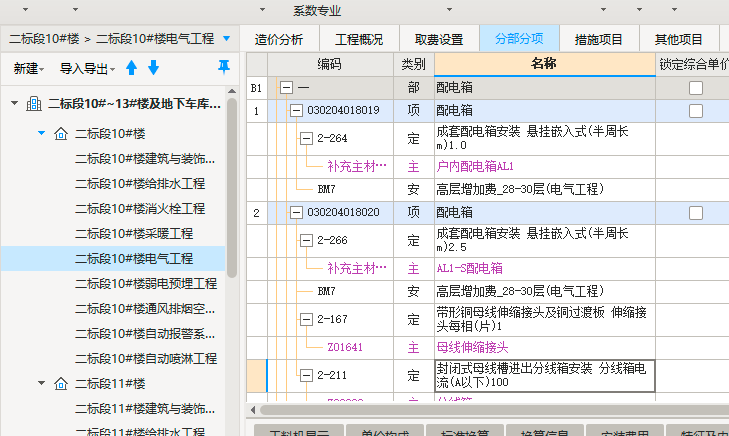Screen dimensions: 729x436
Task: Click the building icon beside 二标段10#~13#楼及地下车库
Action: [x=34, y=104]
